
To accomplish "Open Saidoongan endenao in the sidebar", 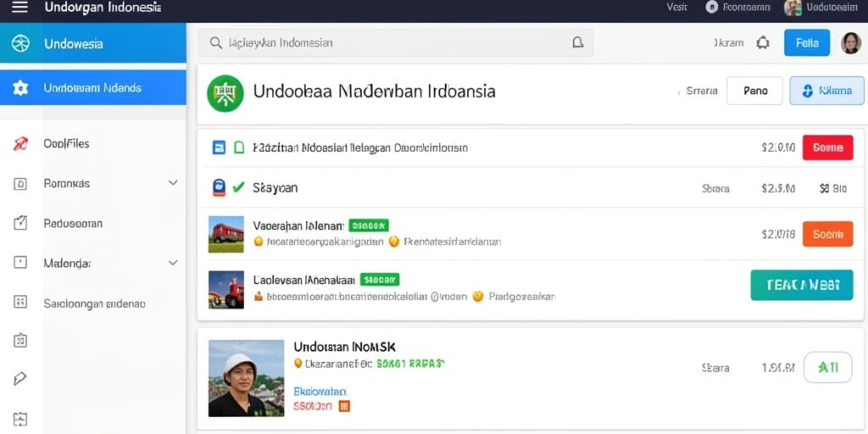I will pos(94,303).
